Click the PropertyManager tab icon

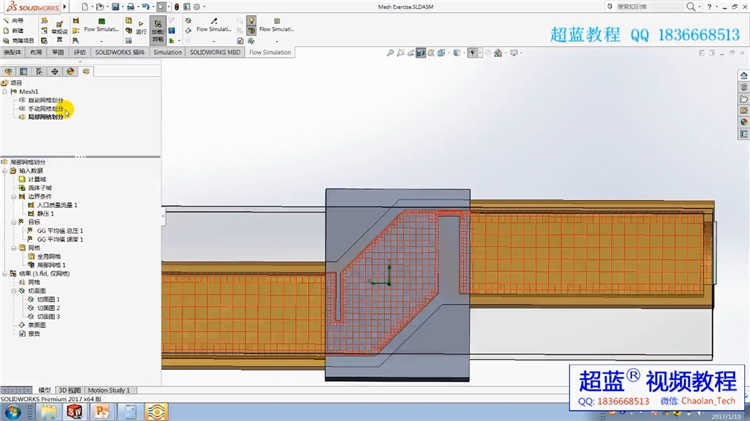click(23, 71)
